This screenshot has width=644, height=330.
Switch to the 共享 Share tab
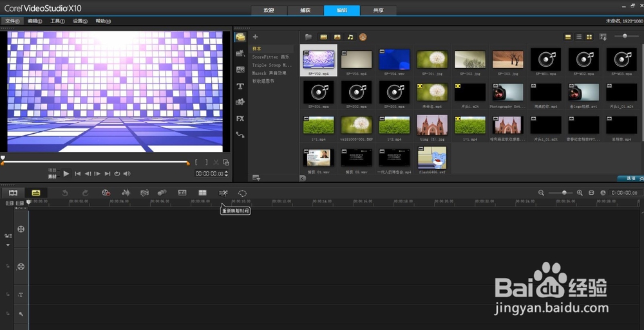378,10
